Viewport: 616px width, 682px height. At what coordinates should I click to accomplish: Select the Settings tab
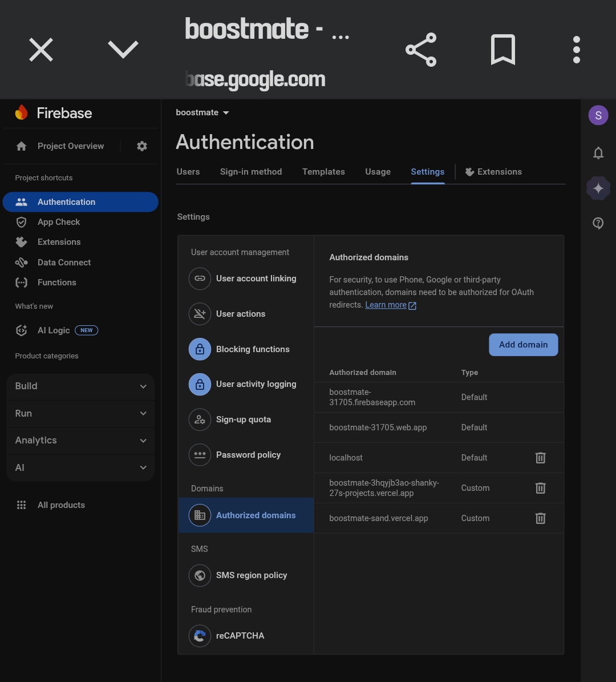(427, 172)
